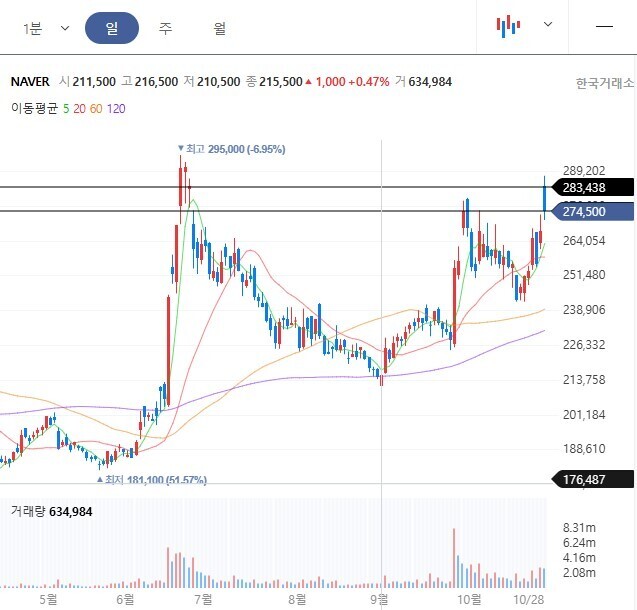Click the 274,500 current price label
Screen dimensions: 637x610
tap(593, 211)
